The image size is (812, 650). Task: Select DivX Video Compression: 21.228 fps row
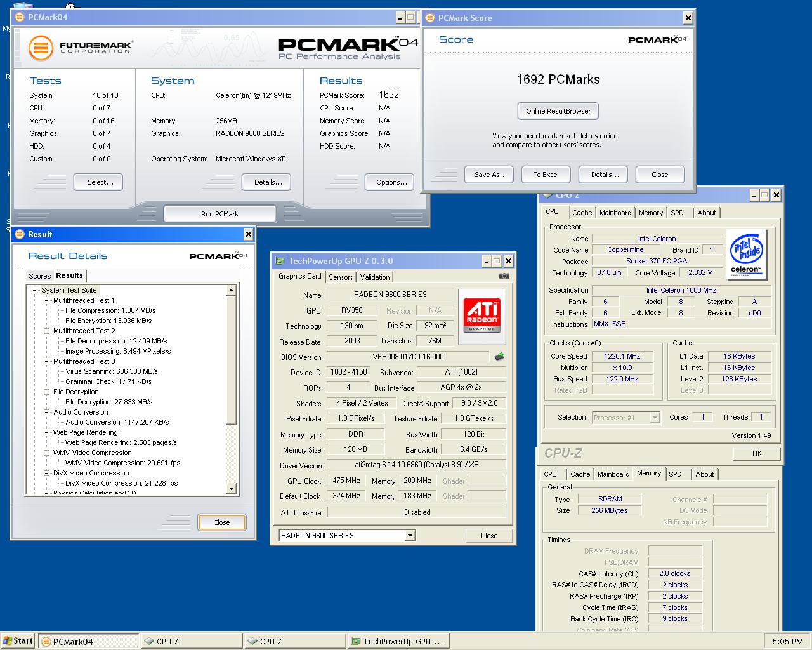[x=121, y=483]
